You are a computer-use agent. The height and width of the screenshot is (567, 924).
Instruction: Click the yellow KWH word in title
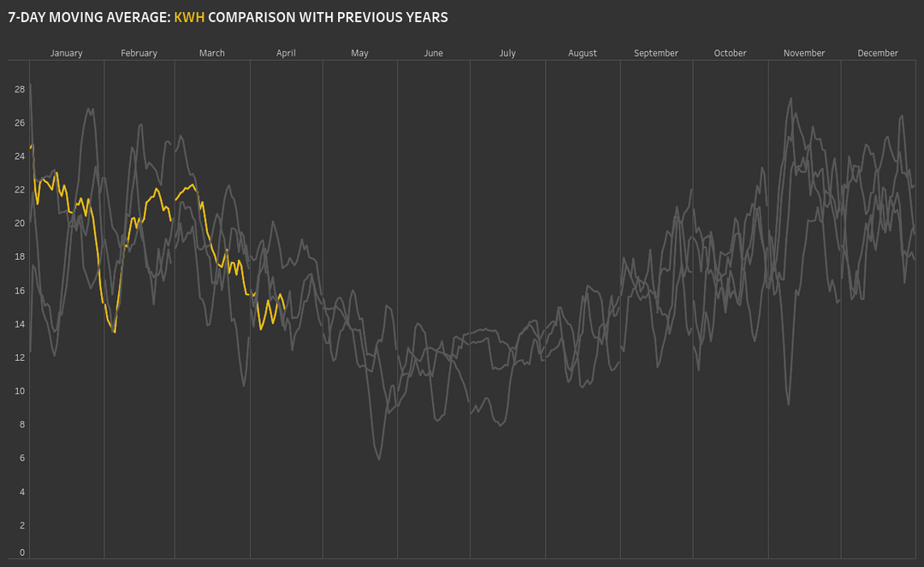pos(189,17)
